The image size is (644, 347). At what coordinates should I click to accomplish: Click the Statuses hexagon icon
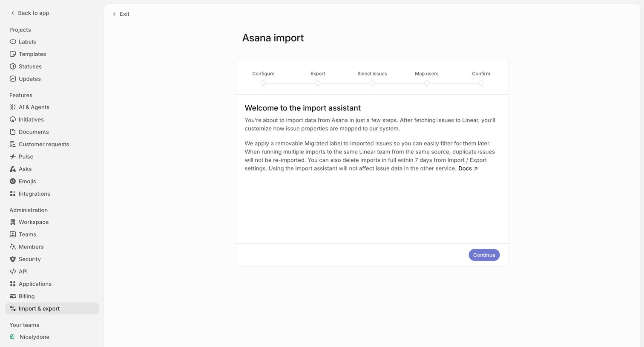click(13, 67)
